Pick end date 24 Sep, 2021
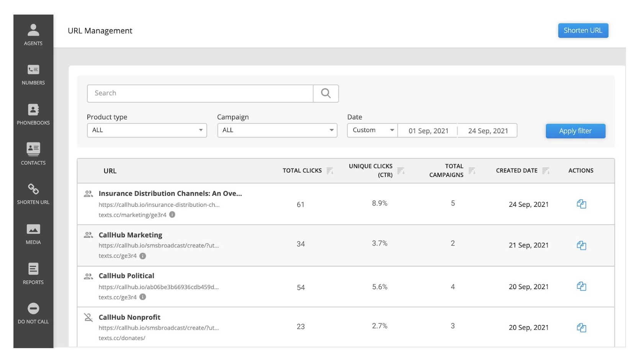This screenshot has width=644, height=360. point(488,131)
